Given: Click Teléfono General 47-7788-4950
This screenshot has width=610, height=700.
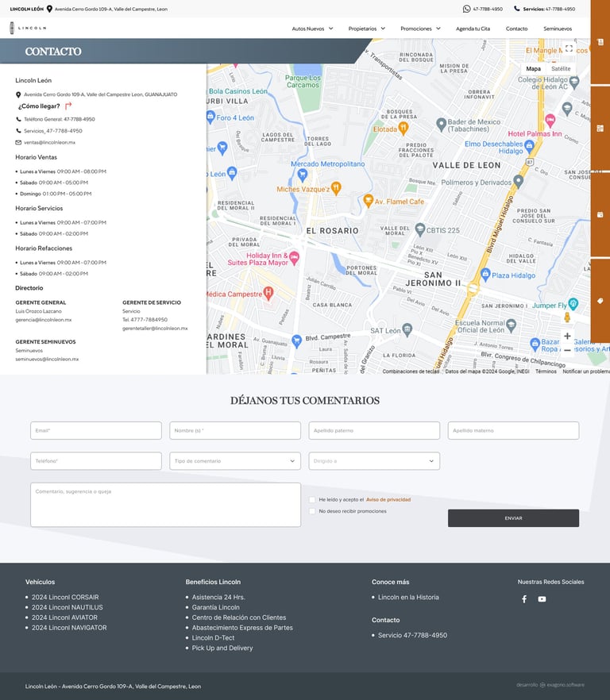Looking at the screenshot, I should click(60, 119).
